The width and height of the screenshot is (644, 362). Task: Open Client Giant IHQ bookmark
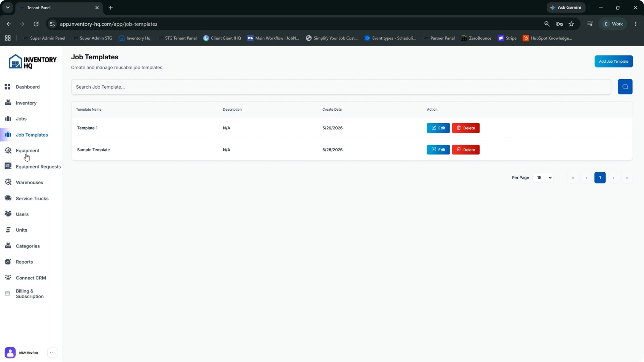222,38
